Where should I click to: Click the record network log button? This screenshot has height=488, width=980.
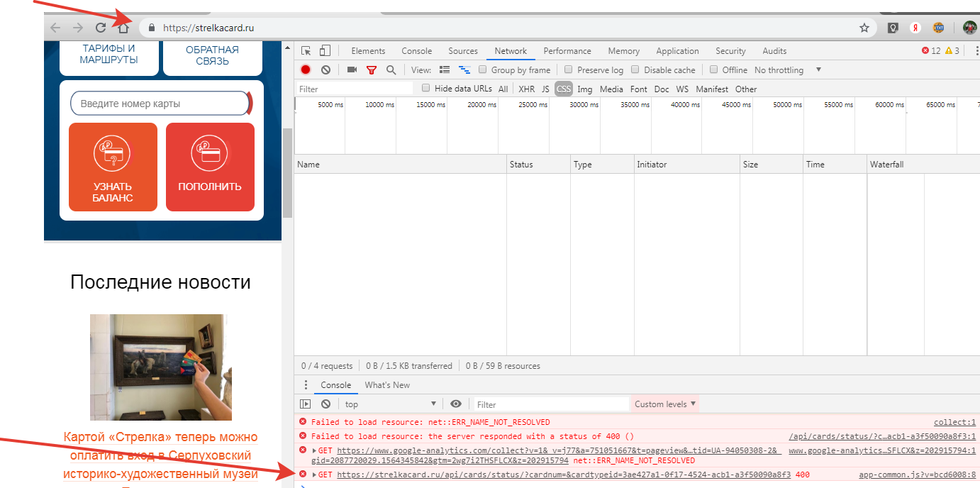pos(306,70)
